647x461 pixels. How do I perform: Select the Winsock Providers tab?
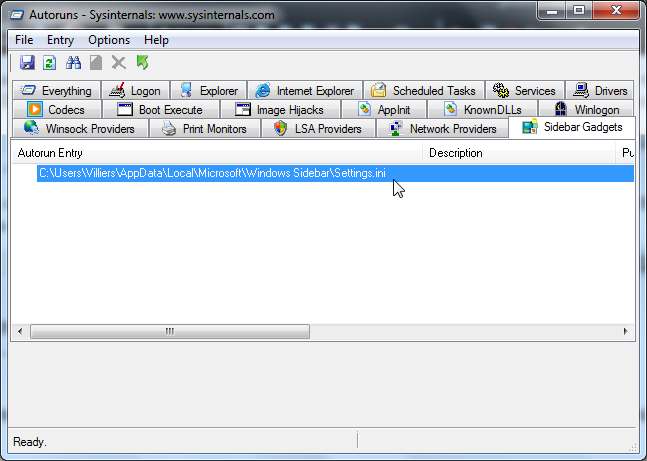click(x=80, y=129)
